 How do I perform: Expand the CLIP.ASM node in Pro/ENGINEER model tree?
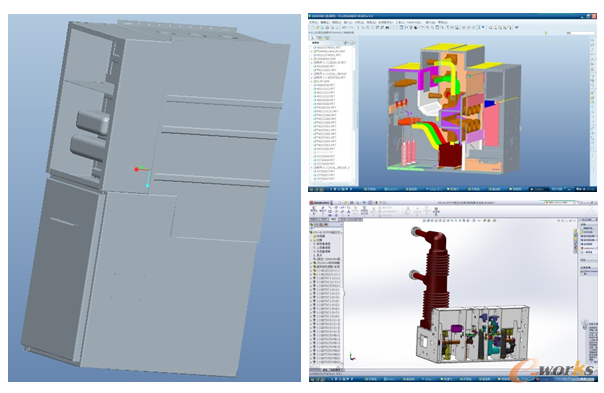click(x=311, y=81)
